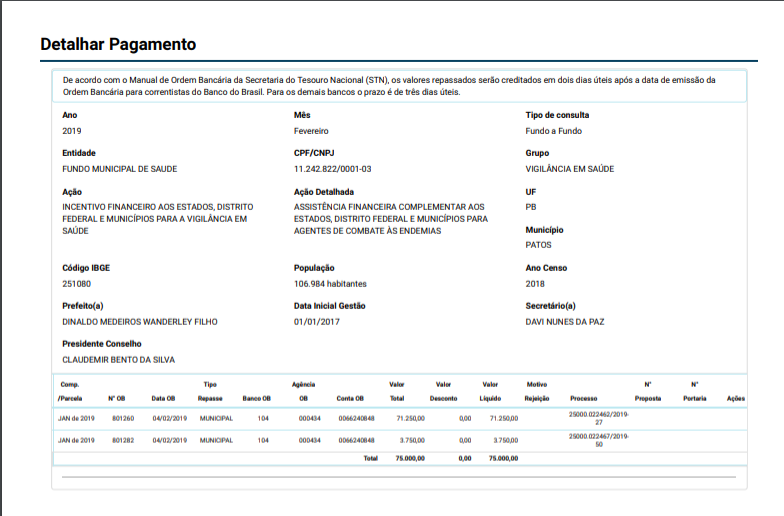Click the Detalhar Pagamento heading
This screenshot has width=784, height=516.
coord(117,45)
